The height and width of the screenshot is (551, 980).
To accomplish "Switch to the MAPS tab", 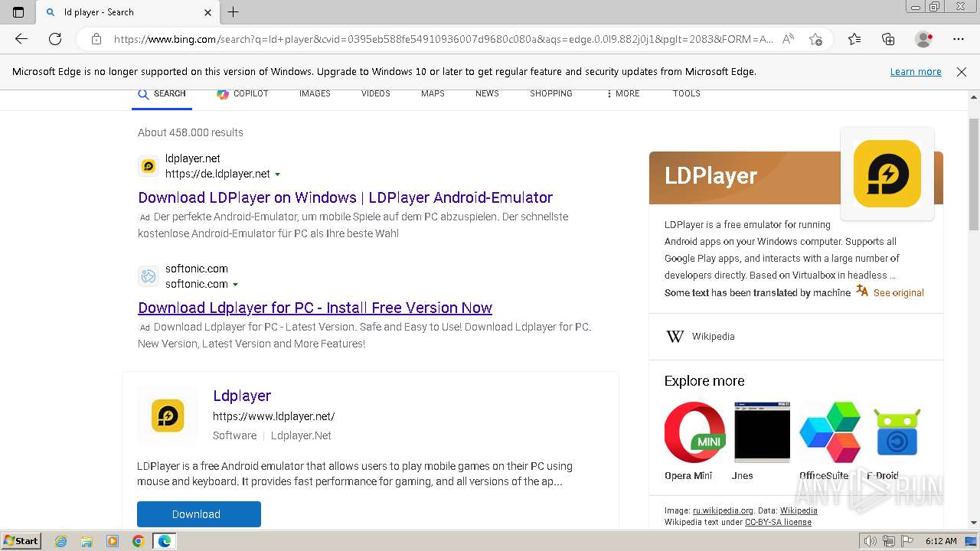I will pos(433,93).
